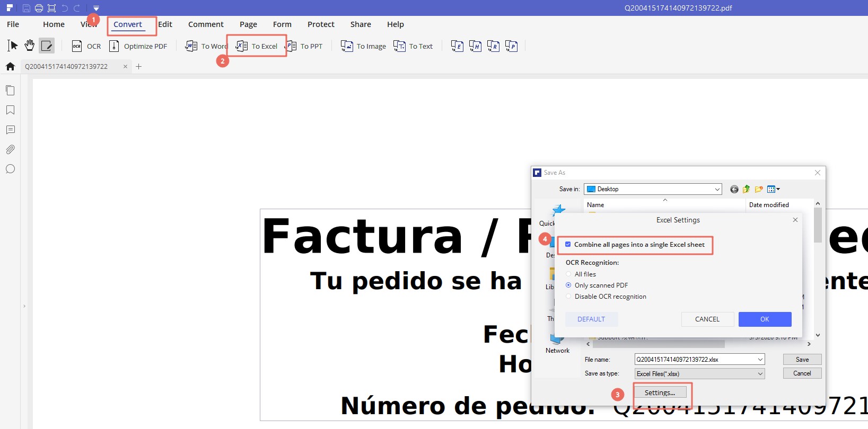
Task: Click the Scan icon in the title bar
Action: (x=51, y=8)
